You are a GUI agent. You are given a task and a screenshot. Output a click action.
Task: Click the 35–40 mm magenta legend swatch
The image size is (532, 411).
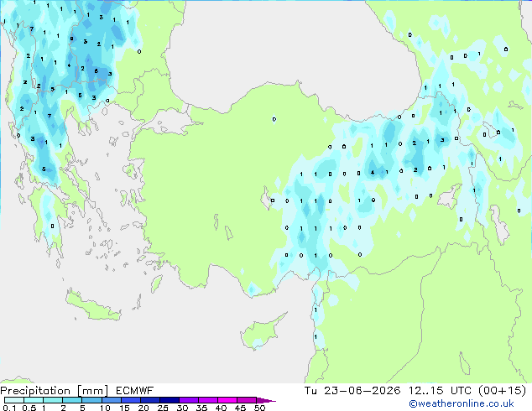pyautogui.click(x=208, y=400)
